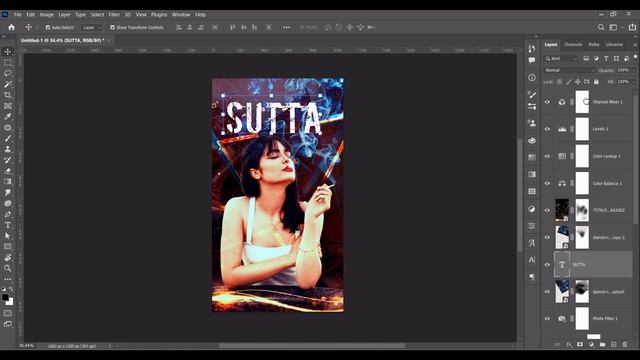The width and height of the screenshot is (640, 360).
Task: Select the SUTTA layer thumbnail
Action: point(562,264)
